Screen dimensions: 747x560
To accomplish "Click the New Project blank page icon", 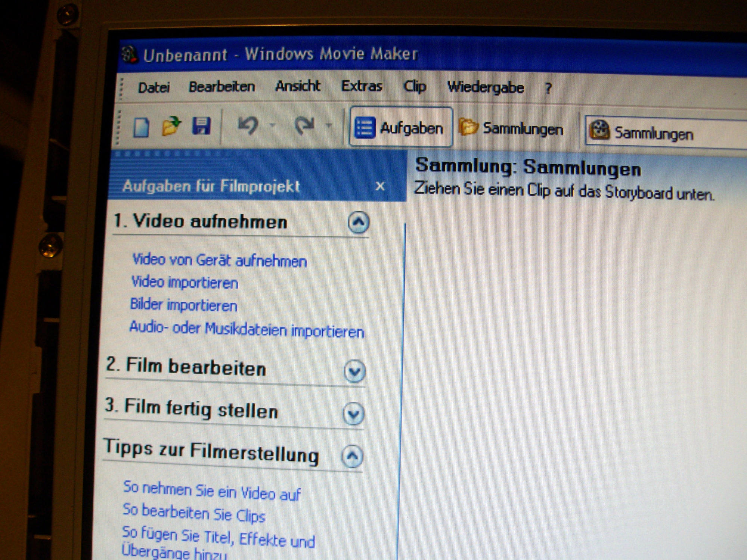I will click(141, 127).
